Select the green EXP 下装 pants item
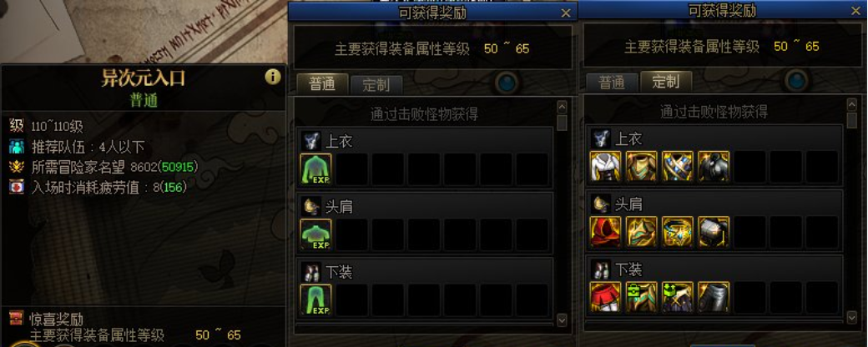 (x=316, y=299)
